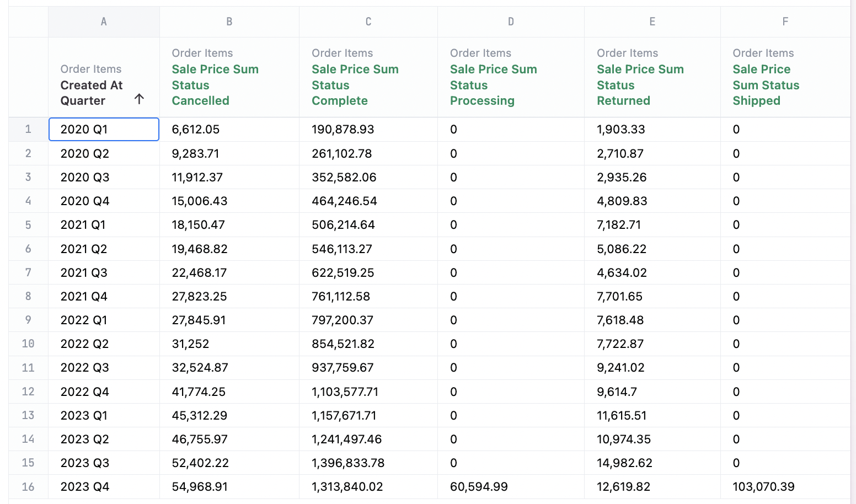
Task: Click the ascending sort arrow in Created At Quarter
Action: click(139, 99)
